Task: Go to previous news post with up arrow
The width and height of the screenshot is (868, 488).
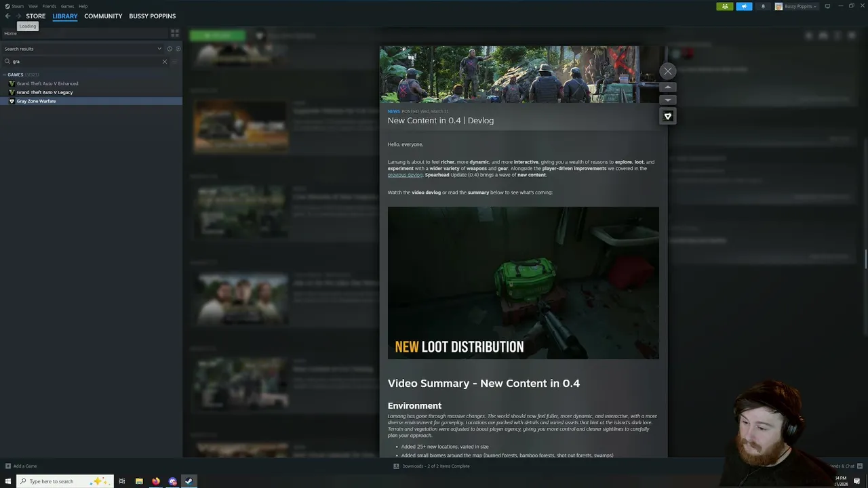Action: (x=668, y=87)
